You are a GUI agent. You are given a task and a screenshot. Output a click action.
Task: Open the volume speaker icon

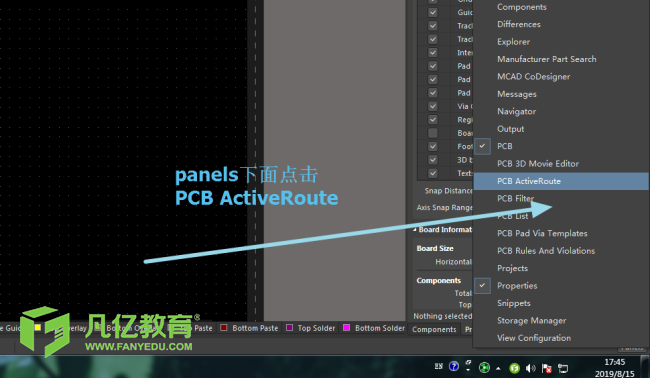(530, 368)
